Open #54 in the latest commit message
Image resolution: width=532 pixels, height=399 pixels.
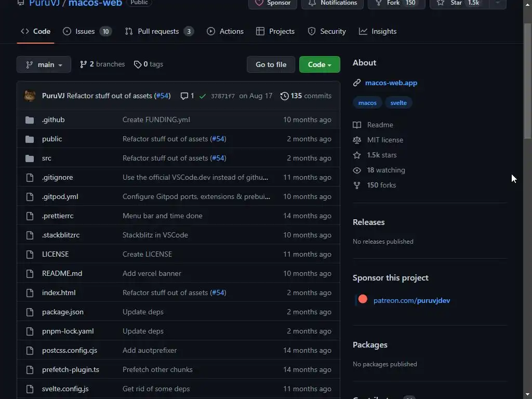[x=162, y=96]
